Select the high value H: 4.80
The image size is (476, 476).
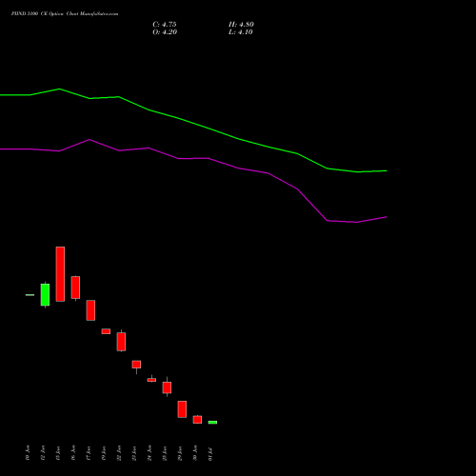pyautogui.click(x=241, y=25)
